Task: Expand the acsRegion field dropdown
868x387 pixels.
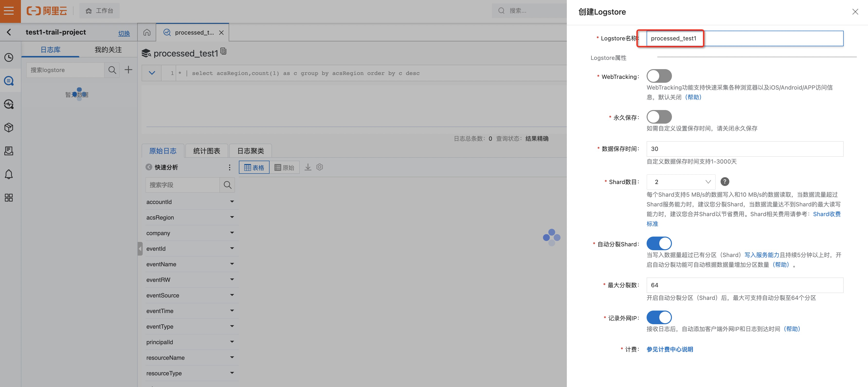Action: tap(232, 217)
